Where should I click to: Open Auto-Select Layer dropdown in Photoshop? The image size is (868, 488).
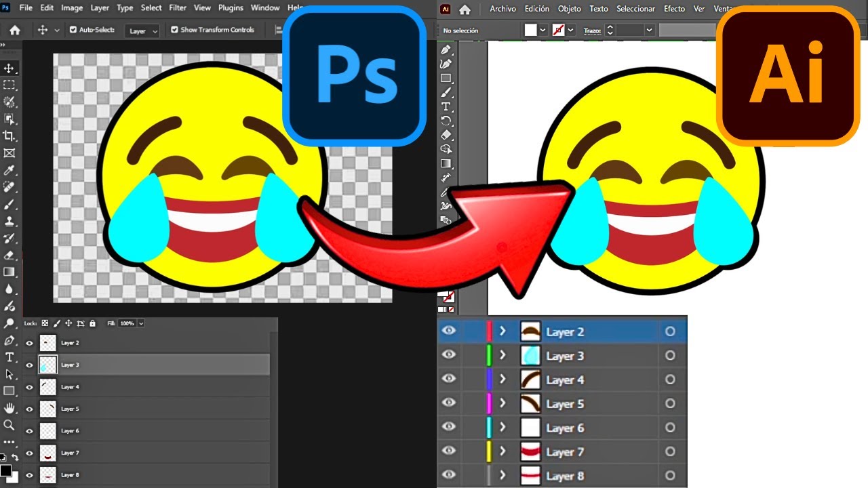point(144,30)
